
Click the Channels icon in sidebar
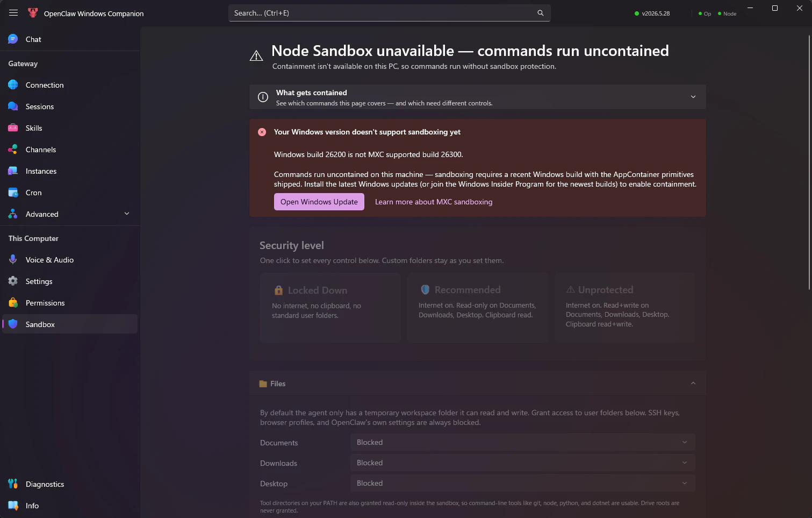13,150
